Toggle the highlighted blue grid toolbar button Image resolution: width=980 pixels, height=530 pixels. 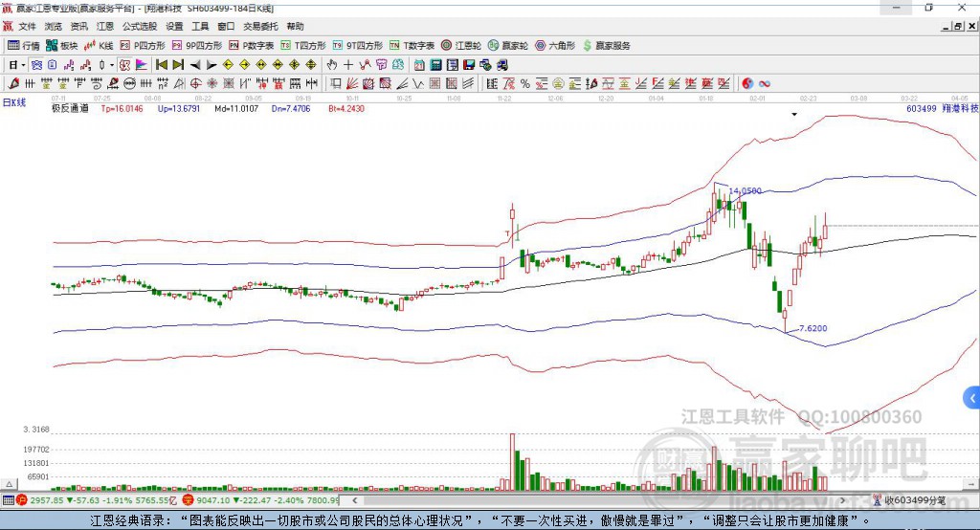[36, 64]
